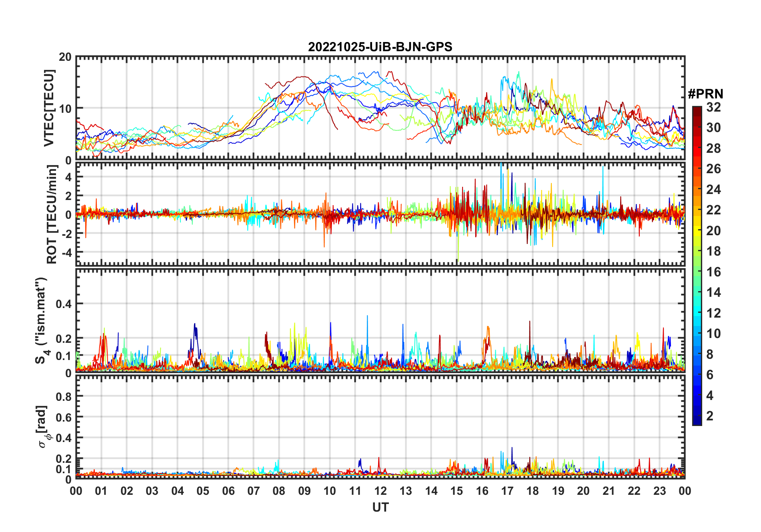Click x-axis tick label 06
761x532 pixels.
coord(228,491)
